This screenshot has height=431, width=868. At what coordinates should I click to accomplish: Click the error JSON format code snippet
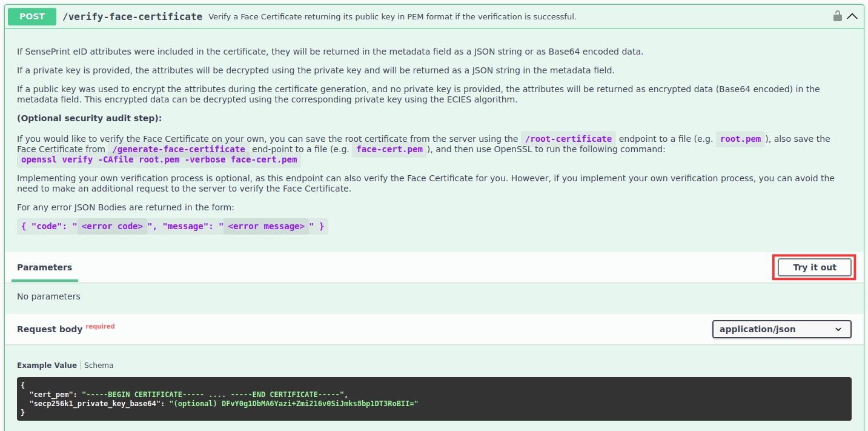pyautogui.click(x=172, y=226)
